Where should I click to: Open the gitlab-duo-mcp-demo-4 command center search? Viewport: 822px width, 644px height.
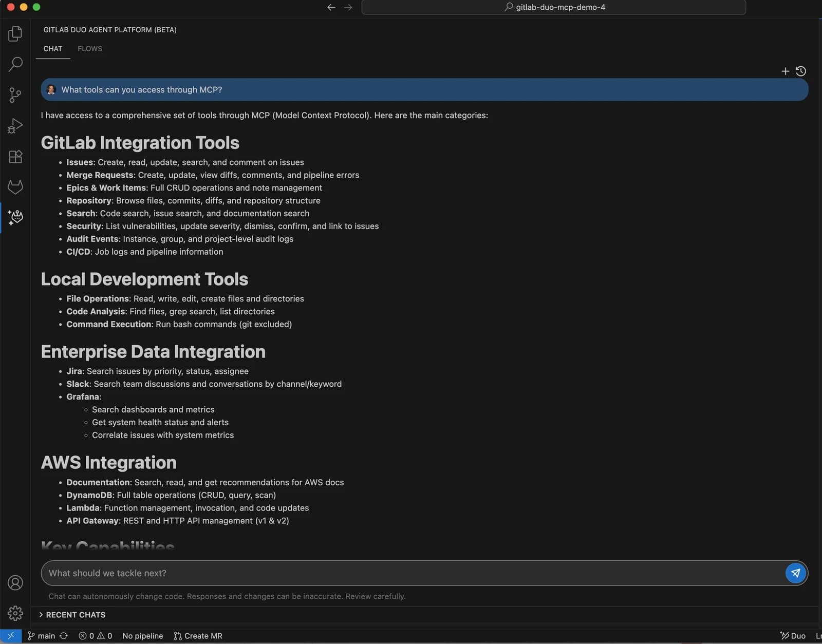pyautogui.click(x=554, y=7)
